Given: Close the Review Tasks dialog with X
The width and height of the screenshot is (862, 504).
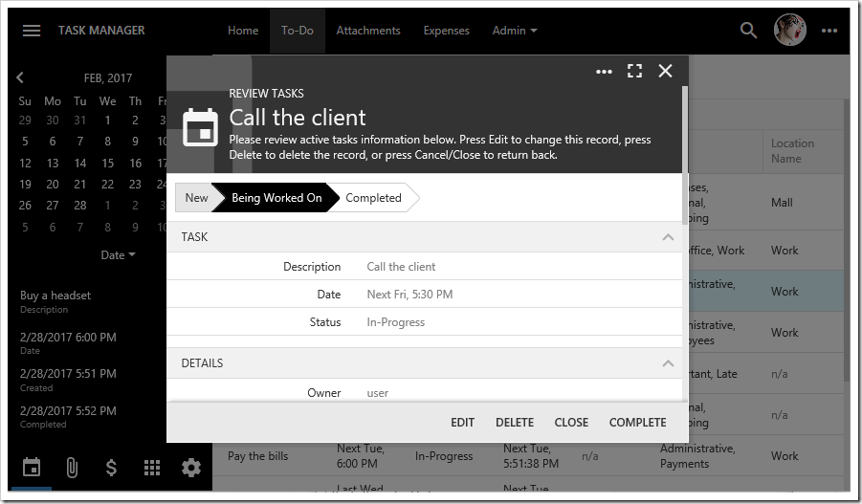Looking at the screenshot, I should [x=665, y=71].
